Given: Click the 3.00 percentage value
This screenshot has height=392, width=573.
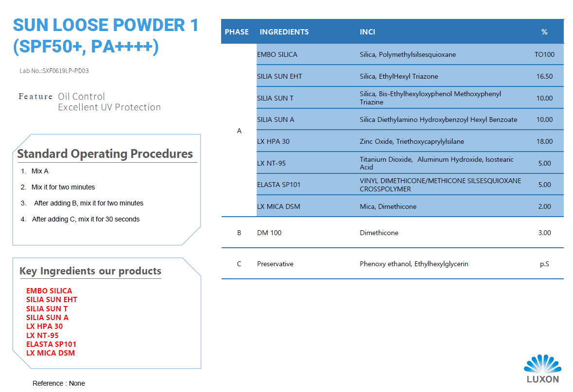Looking at the screenshot, I should coord(544,233).
